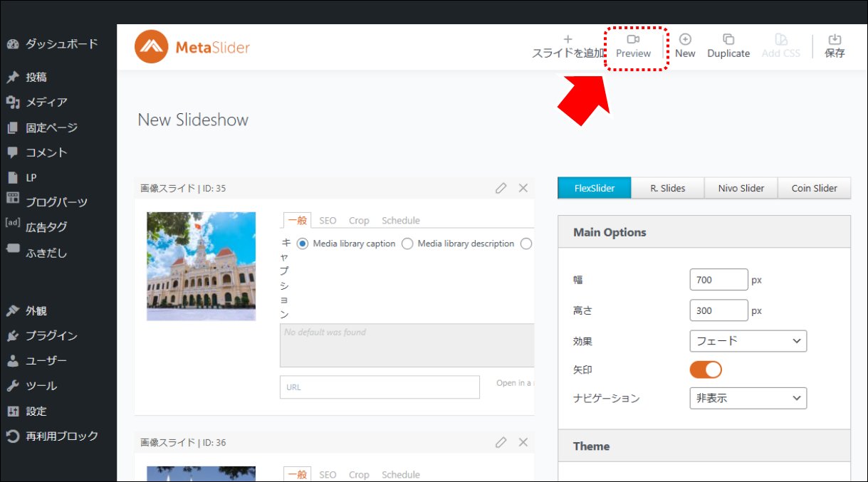Switch to the Nivo Slider tab
This screenshot has height=482, width=868.
pyautogui.click(x=741, y=188)
